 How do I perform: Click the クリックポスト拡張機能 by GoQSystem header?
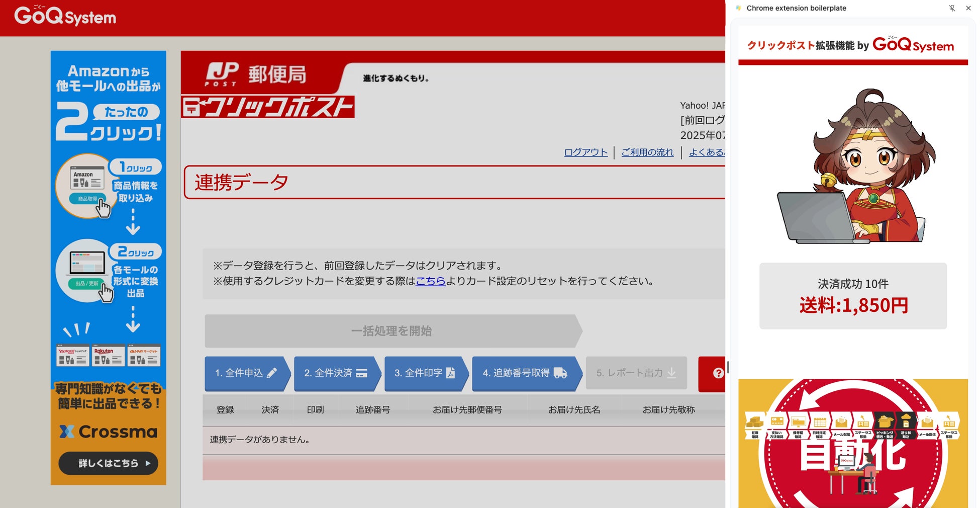click(x=850, y=45)
